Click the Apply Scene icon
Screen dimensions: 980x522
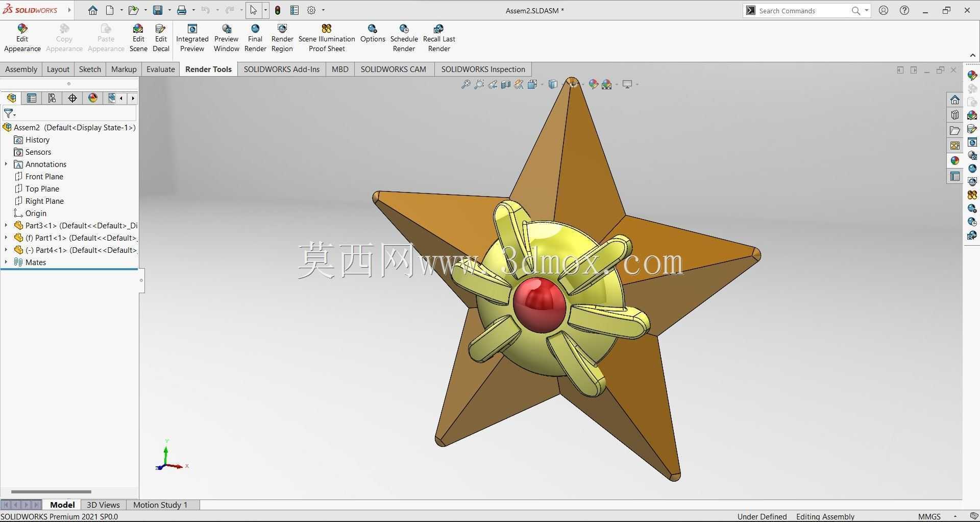coord(606,84)
